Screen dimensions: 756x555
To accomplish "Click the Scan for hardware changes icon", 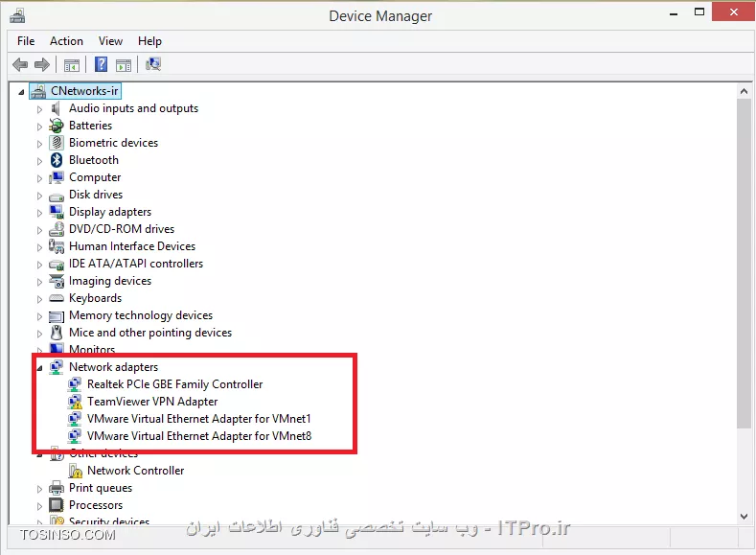I will pos(153,64).
